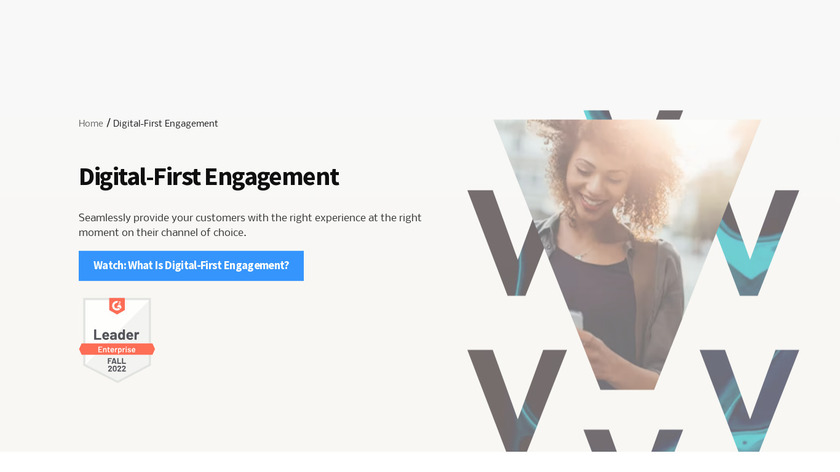This screenshot has width=840, height=472.
Task: Click the Seamlessly provide your customers paragraph
Action: click(x=250, y=225)
